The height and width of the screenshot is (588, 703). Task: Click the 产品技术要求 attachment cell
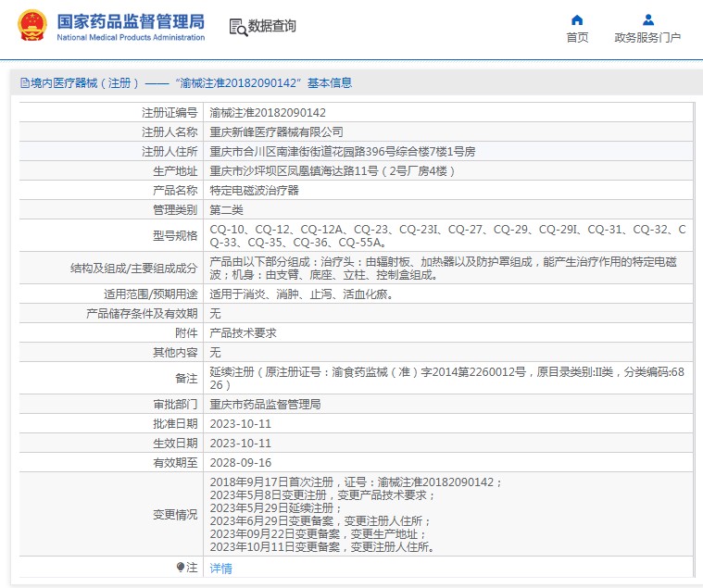(x=244, y=333)
